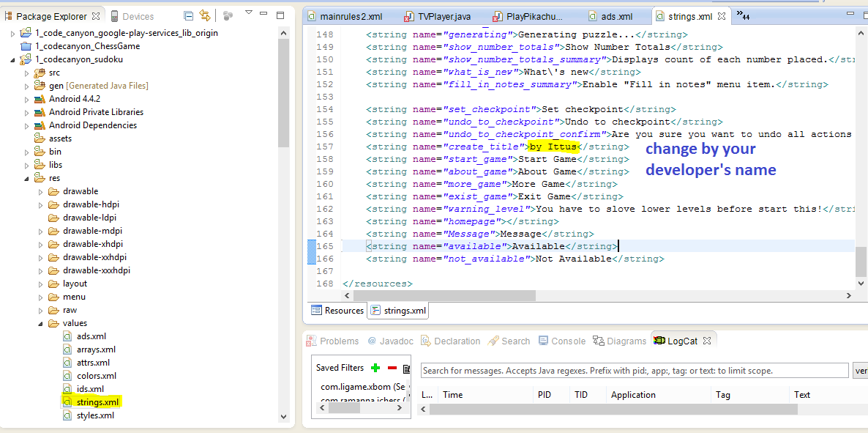Open the Resources editor page tab
868x433 pixels.
coord(337,311)
